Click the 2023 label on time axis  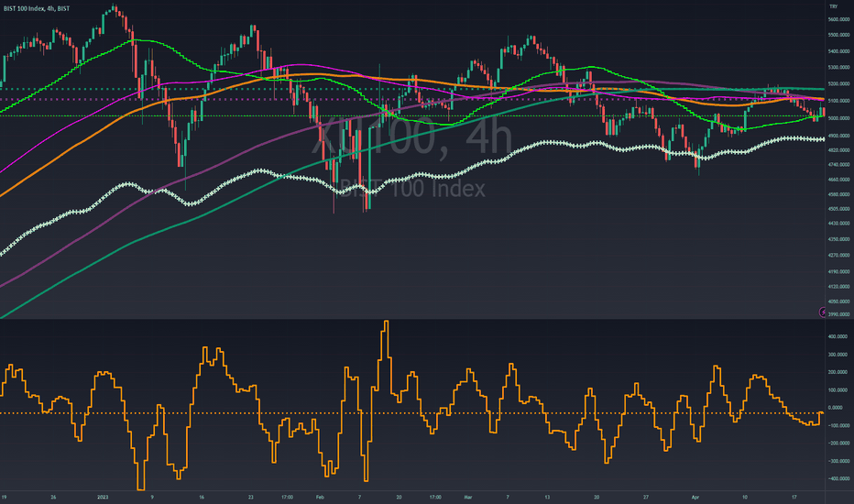click(x=103, y=497)
